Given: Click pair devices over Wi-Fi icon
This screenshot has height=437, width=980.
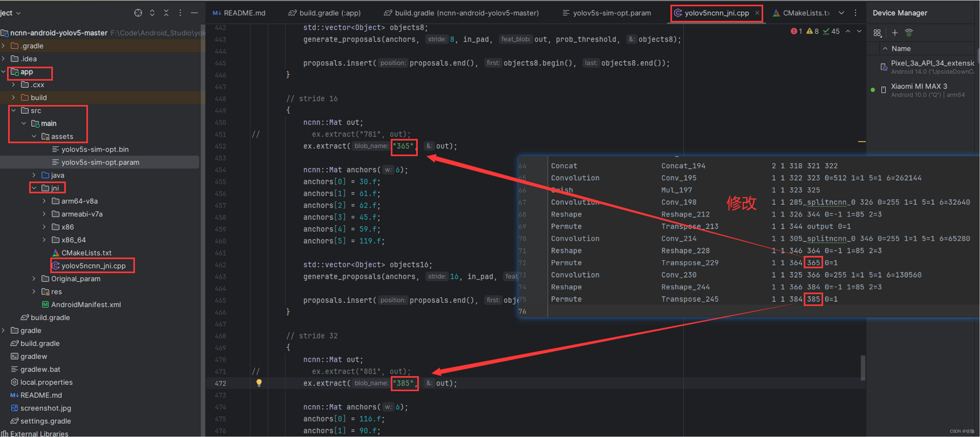Looking at the screenshot, I should [x=909, y=33].
